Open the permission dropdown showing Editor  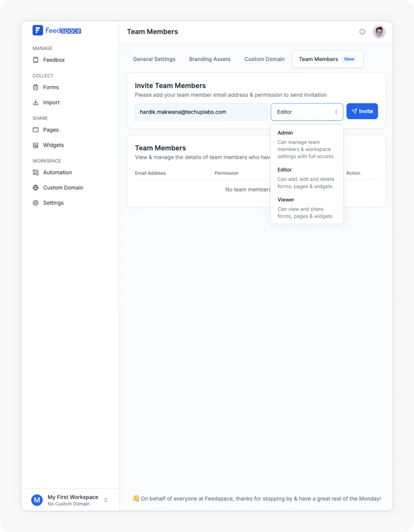307,111
